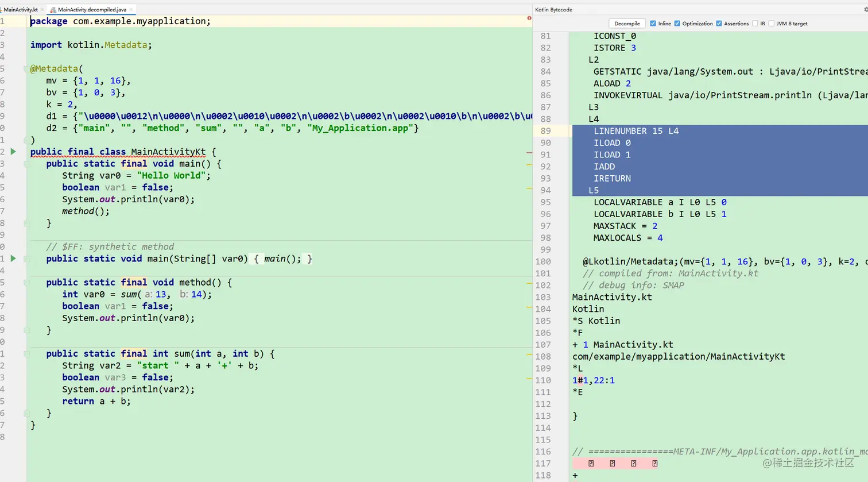The height and width of the screenshot is (482, 868).
Task: Collapse the main() method fold marker
Action: click(26, 164)
